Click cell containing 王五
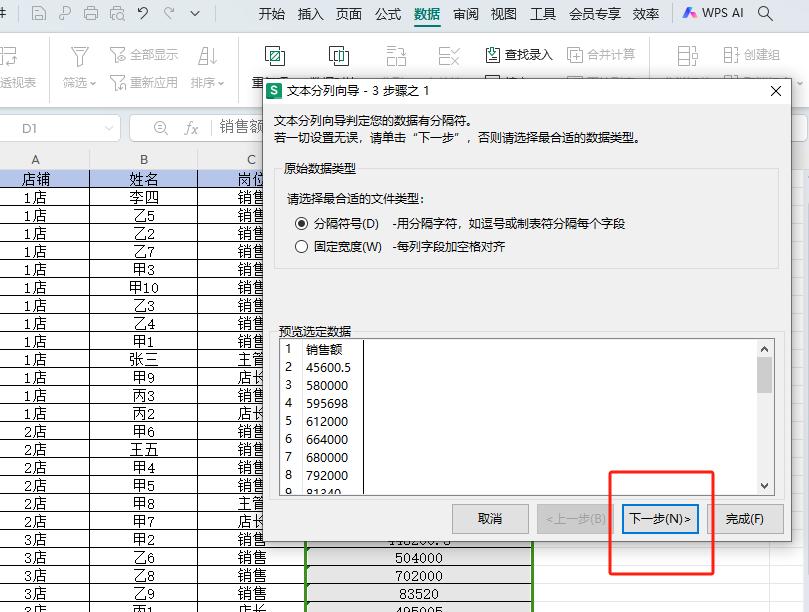 point(143,449)
